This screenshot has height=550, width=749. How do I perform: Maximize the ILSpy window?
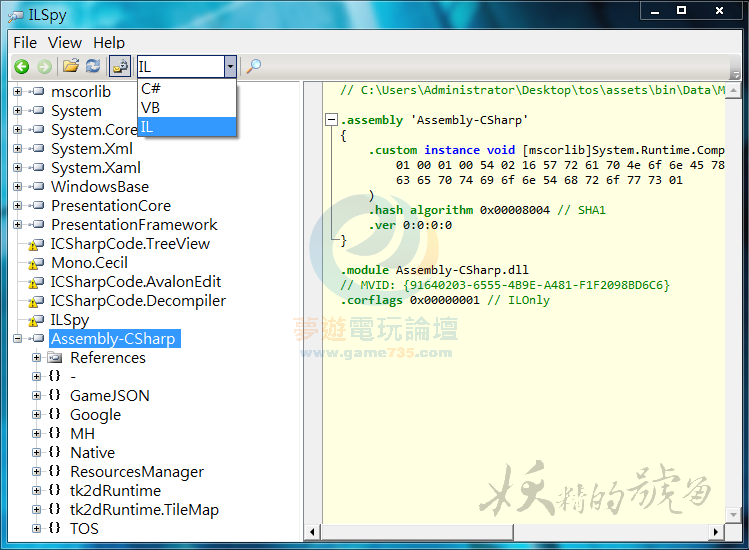point(682,10)
